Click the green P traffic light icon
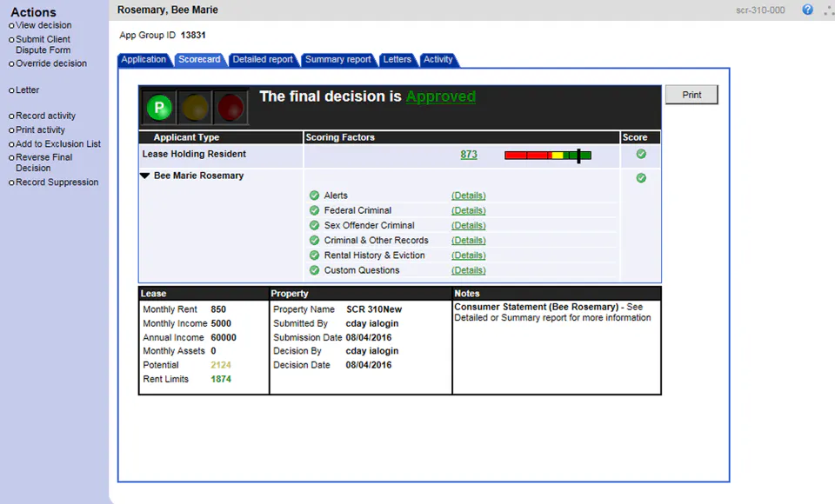 pyautogui.click(x=159, y=107)
